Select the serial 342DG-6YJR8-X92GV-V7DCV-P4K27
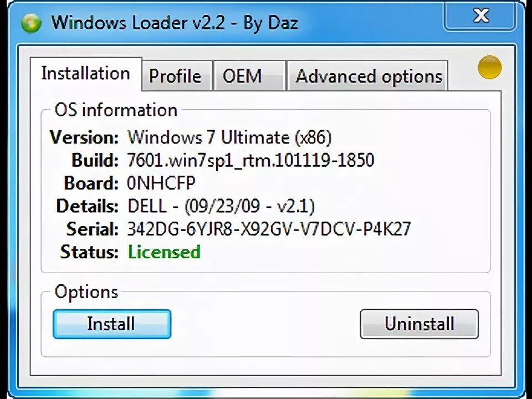 click(269, 229)
